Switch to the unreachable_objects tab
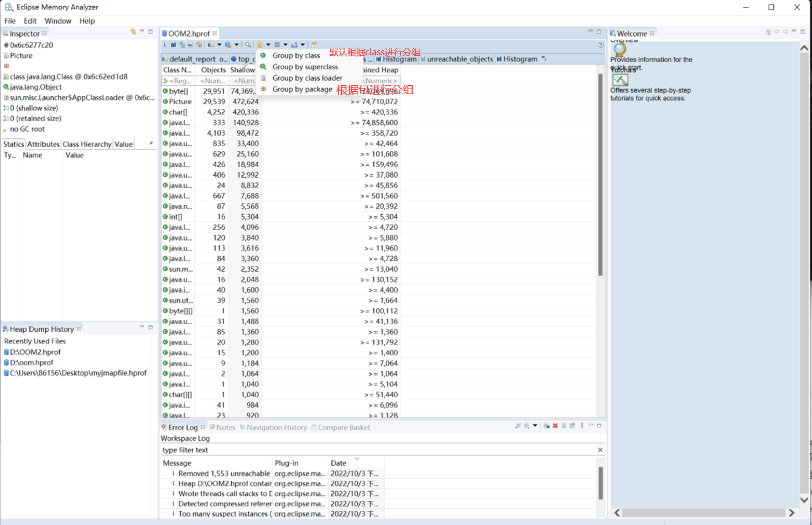812x525 pixels. tap(456, 59)
